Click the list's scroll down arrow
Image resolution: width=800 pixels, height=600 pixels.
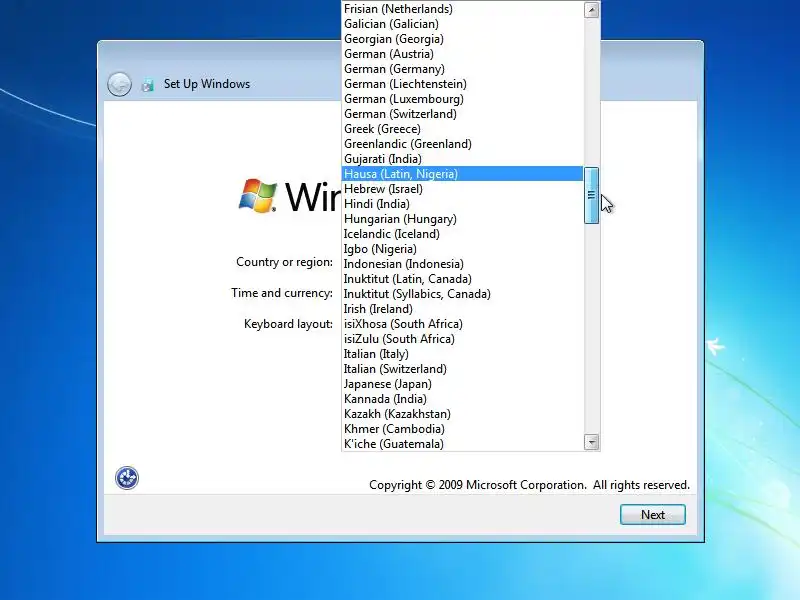(591, 442)
